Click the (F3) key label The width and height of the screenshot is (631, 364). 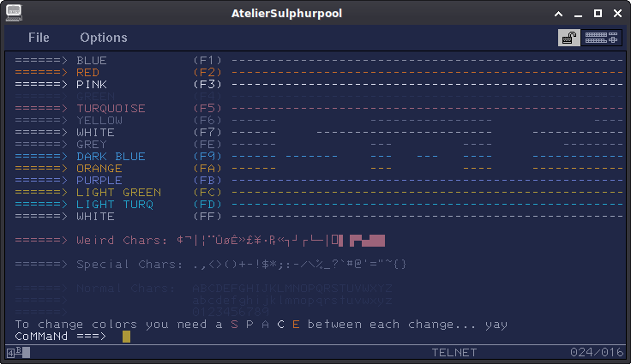[x=207, y=85]
